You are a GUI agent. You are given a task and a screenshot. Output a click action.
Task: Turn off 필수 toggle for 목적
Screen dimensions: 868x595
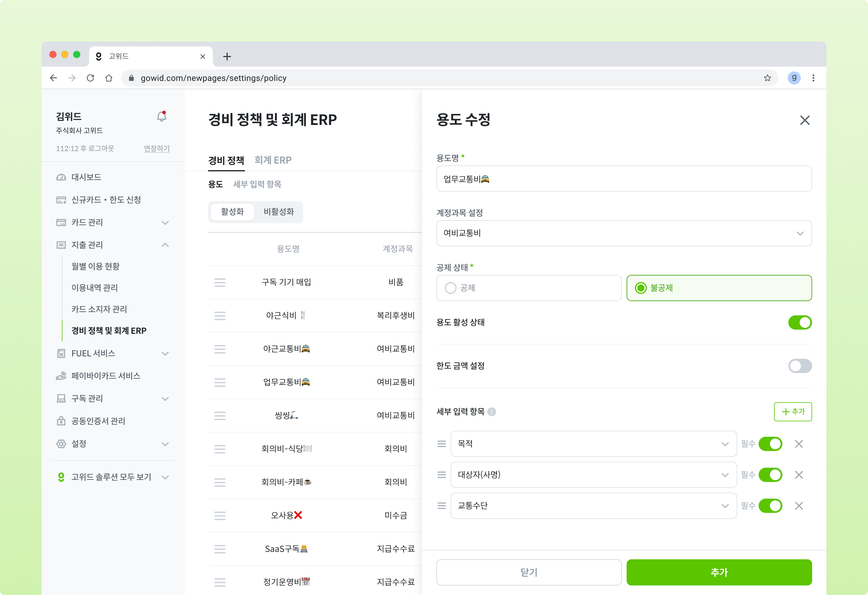pos(770,444)
